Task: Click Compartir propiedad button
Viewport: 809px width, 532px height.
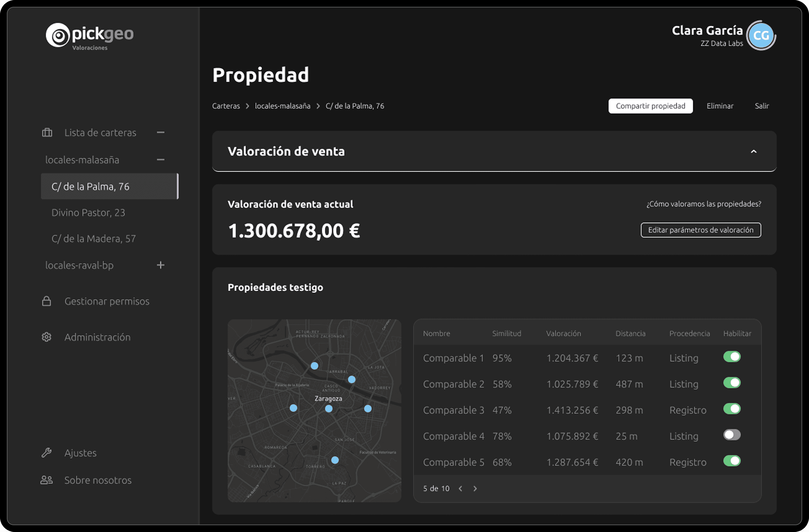Action: [x=650, y=106]
